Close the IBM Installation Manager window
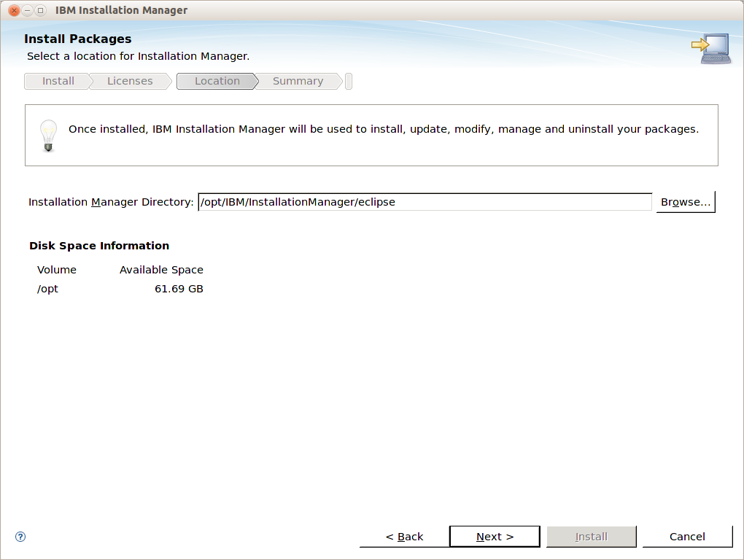The height and width of the screenshot is (560, 744). pyautogui.click(x=14, y=10)
